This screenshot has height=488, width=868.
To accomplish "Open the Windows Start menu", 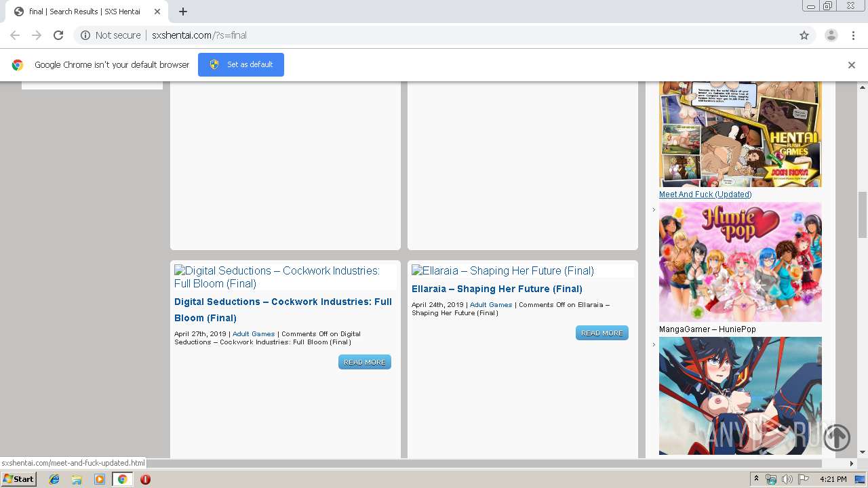I will click(x=18, y=479).
